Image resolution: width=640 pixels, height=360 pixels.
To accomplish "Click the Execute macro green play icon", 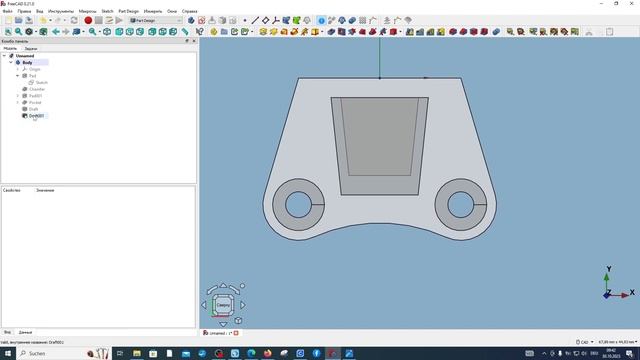I will pyautogui.click(x=119, y=20).
